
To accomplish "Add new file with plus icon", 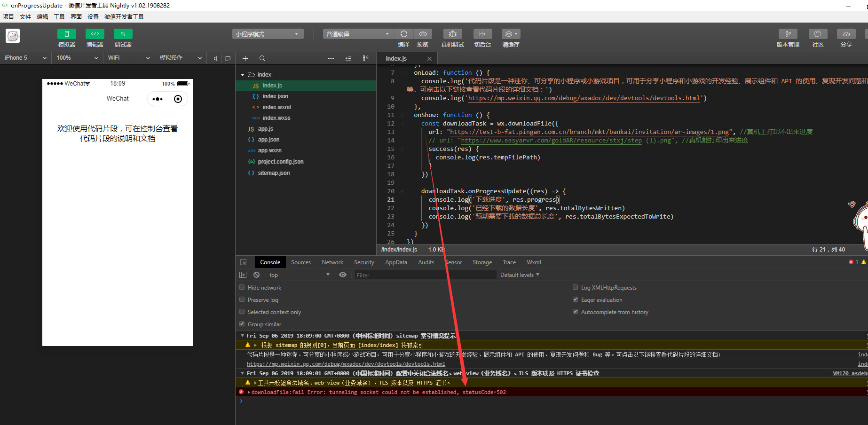I will 245,58.
